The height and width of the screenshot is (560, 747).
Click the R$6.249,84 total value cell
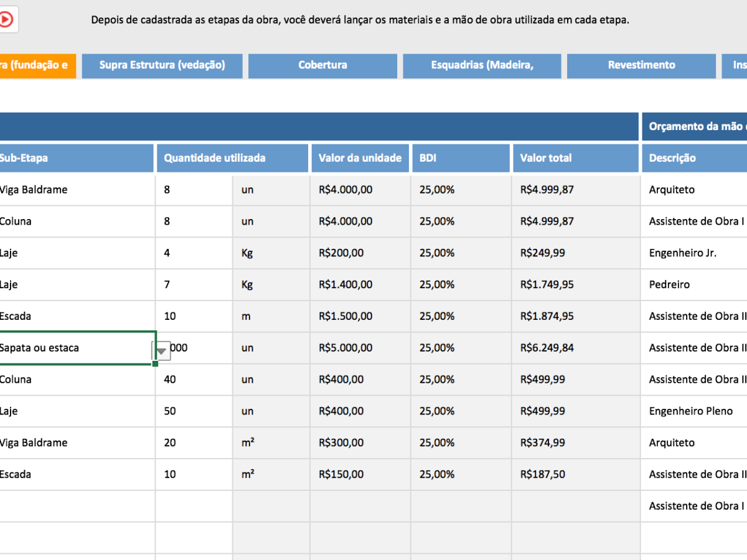click(x=575, y=348)
